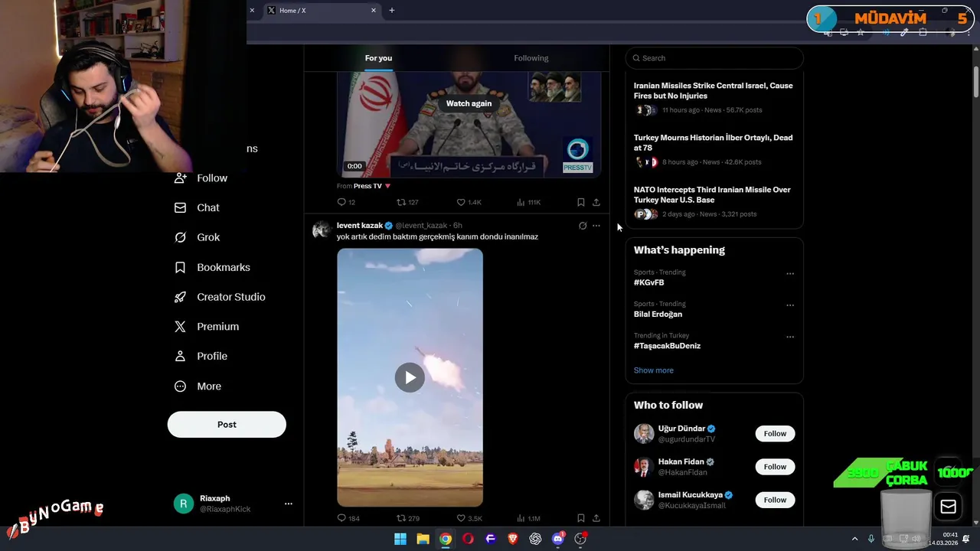Bookmark the Press TV post
Screen dimensions: 980x551
(x=581, y=202)
